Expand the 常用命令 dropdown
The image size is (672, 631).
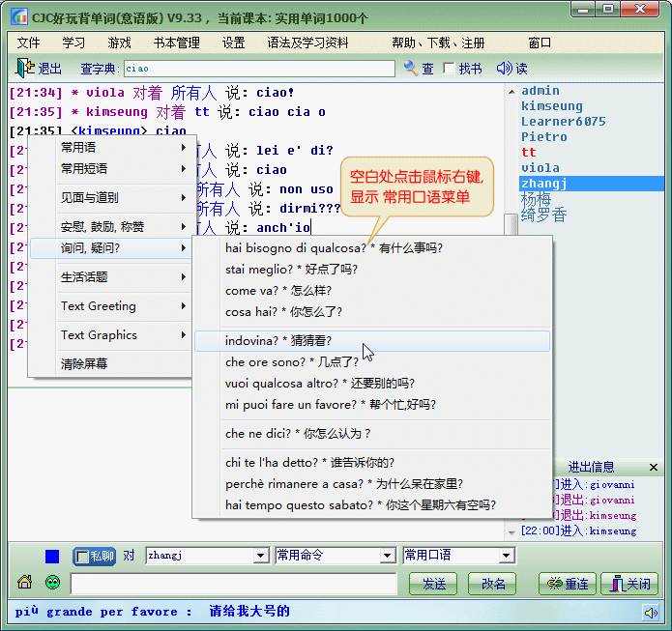pyautogui.click(x=386, y=556)
